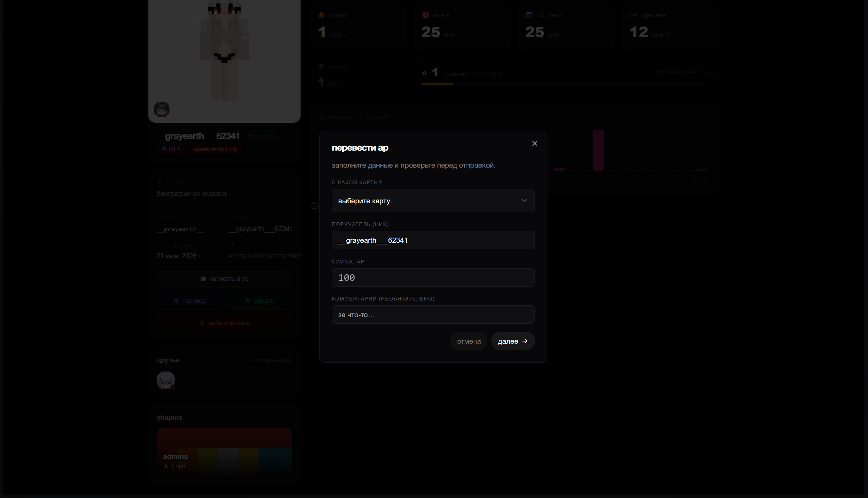
Task: Click the small avatar on the skin preview
Action: click(162, 109)
